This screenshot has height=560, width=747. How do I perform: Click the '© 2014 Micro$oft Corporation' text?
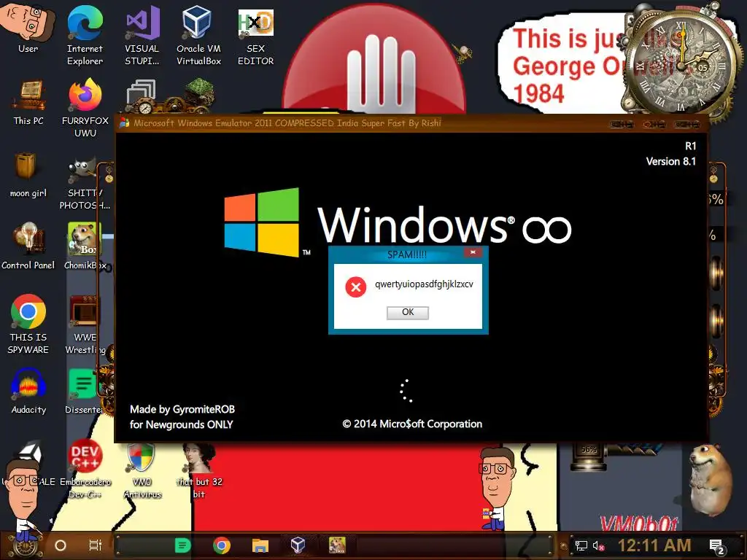pyautogui.click(x=412, y=424)
